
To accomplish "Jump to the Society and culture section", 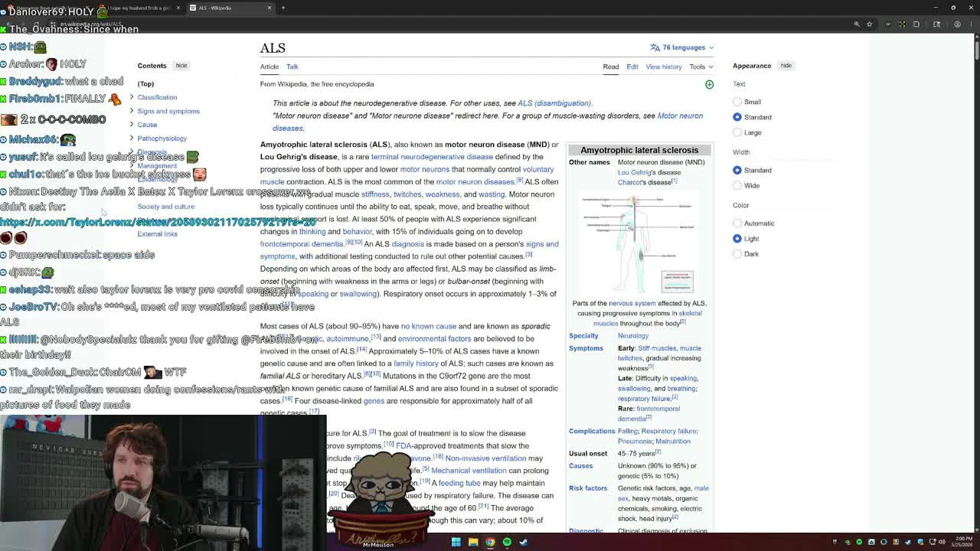I will tap(166, 207).
